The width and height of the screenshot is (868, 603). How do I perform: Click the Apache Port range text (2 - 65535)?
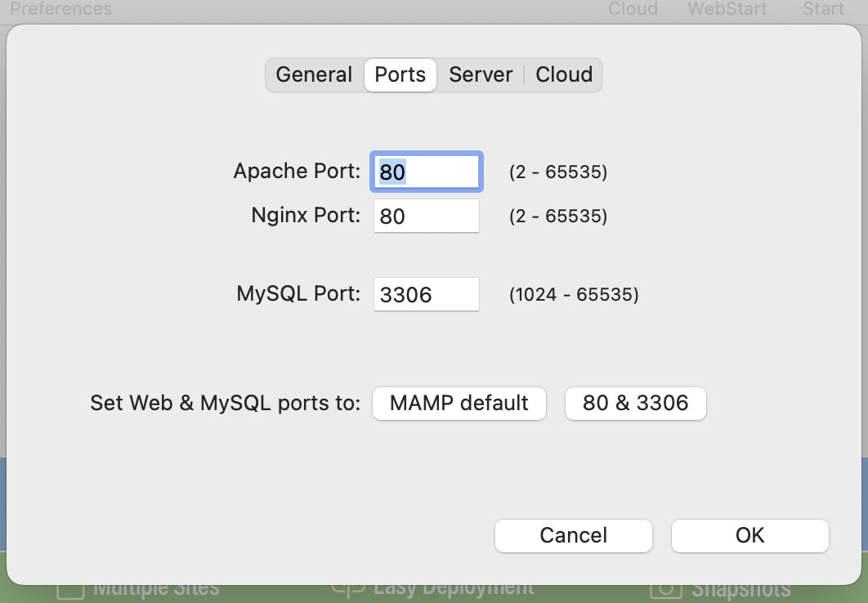tap(558, 172)
